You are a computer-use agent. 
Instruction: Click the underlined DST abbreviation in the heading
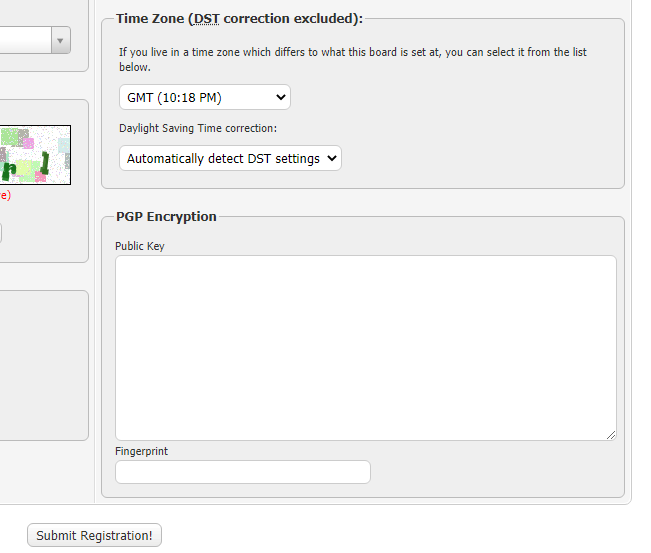pos(207,19)
